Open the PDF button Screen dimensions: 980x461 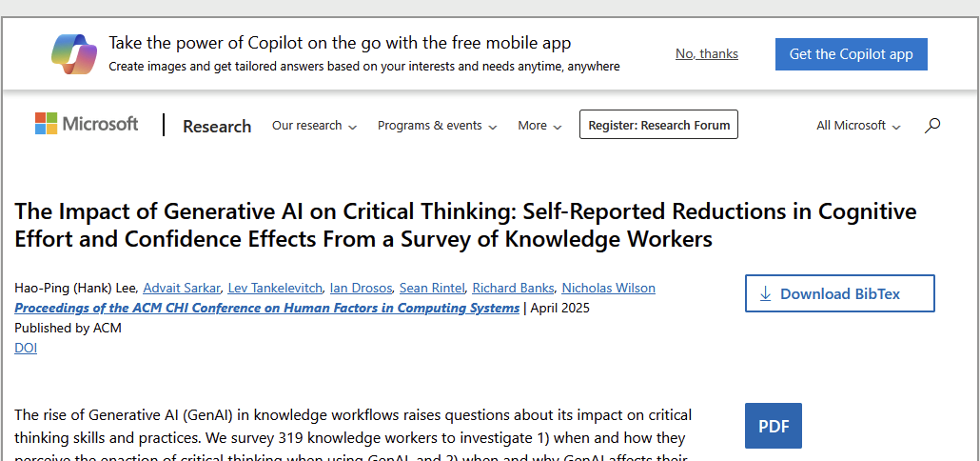click(773, 426)
